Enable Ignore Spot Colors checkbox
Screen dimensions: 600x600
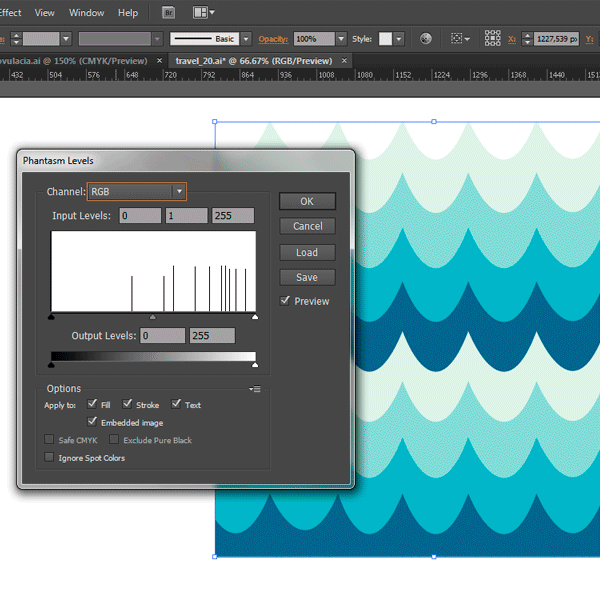[x=49, y=457]
